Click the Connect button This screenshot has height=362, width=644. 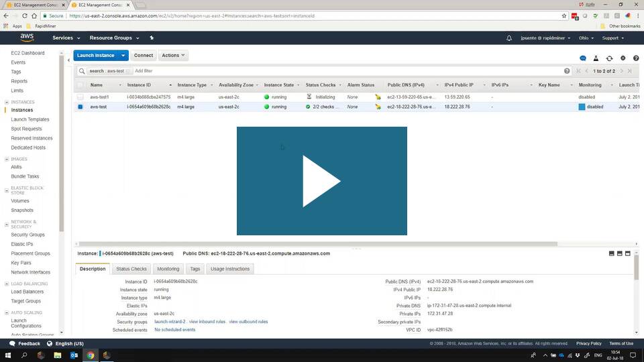click(144, 56)
